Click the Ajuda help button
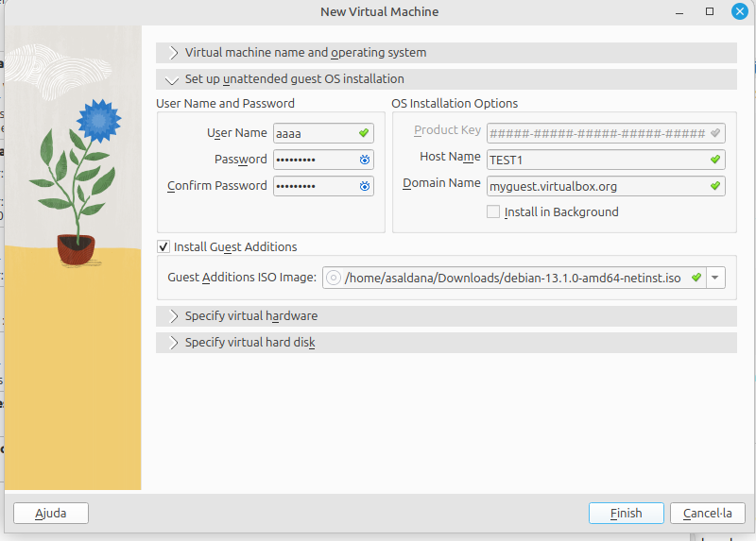 point(51,513)
